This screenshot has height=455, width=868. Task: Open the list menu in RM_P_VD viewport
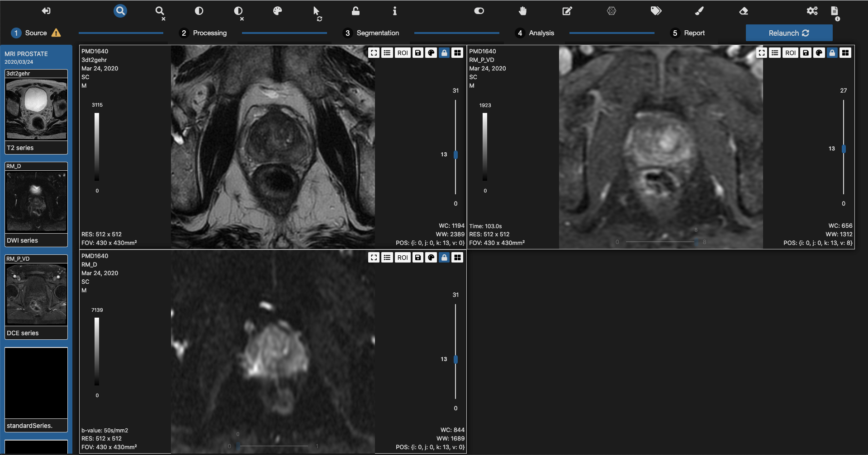pos(775,53)
